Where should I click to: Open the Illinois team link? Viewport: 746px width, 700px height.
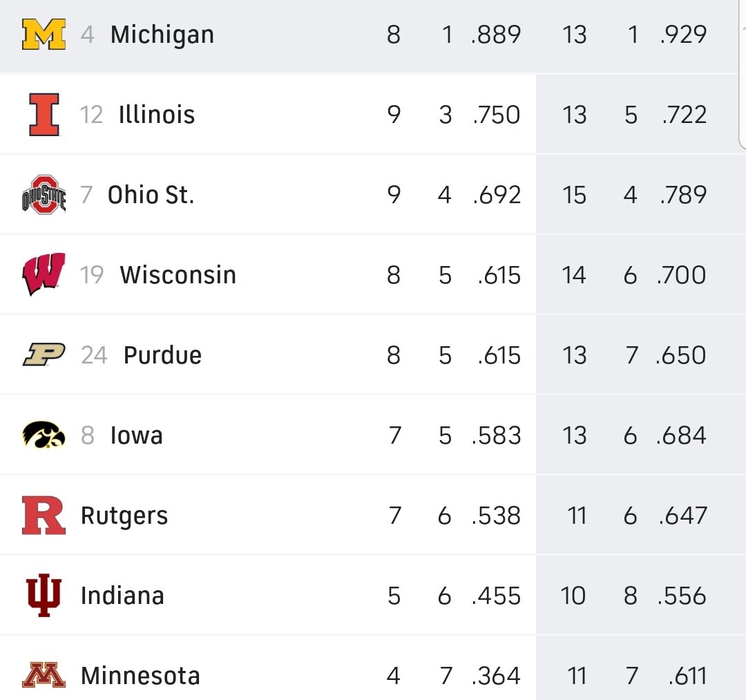click(x=157, y=115)
